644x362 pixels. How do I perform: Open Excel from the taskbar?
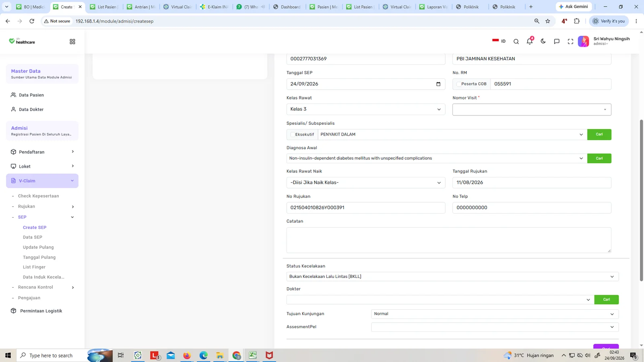click(253, 355)
